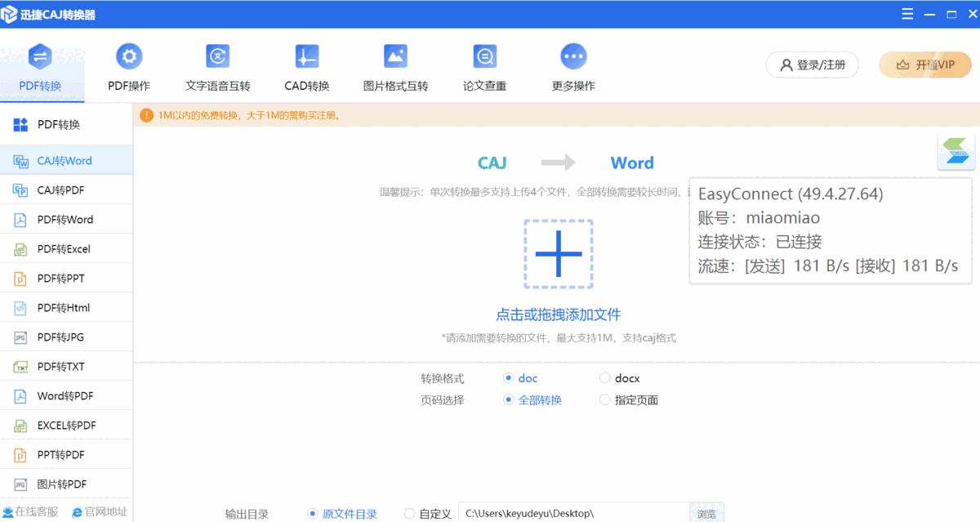Open the CAD转换 feature icon
Viewport: 980px width, 522px height.
(x=306, y=65)
